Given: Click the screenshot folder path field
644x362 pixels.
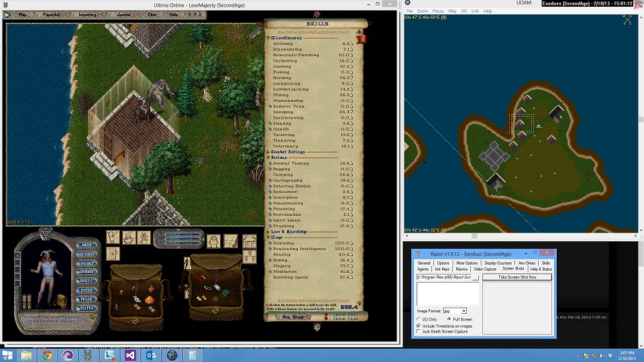Looking at the screenshot, I should pos(444,277).
